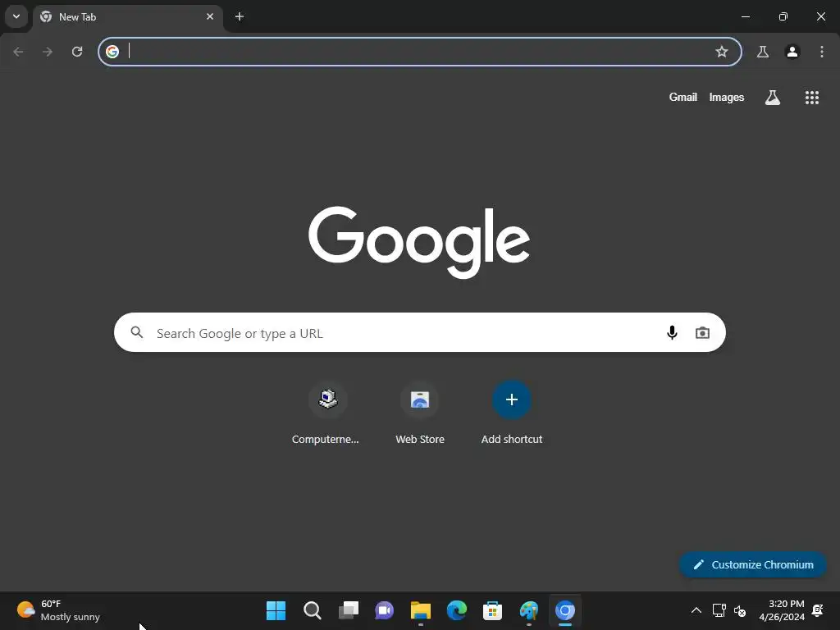The image size is (840, 630).
Task: Open File Explorer from taskbar
Action: click(x=421, y=610)
